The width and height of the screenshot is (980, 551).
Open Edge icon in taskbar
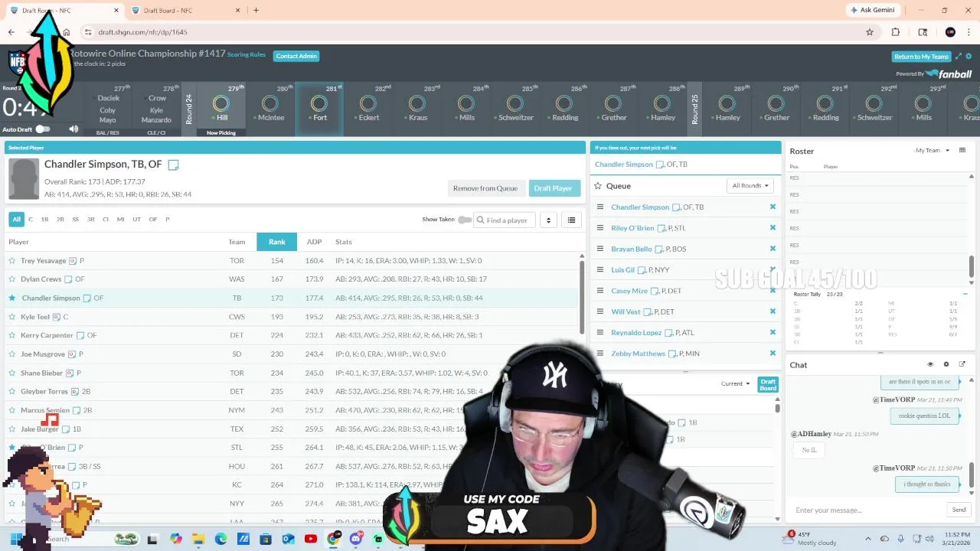[x=220, y=540]
